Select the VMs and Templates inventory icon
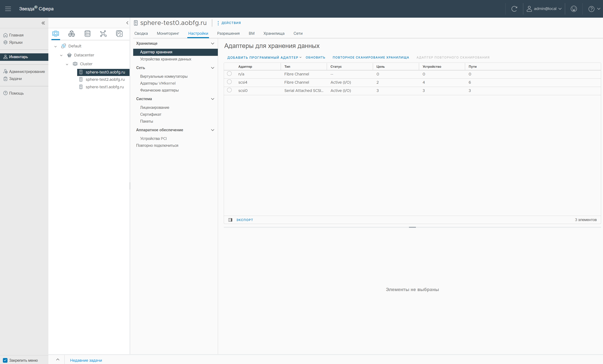The image size is (603, 364). pos(71,34)
